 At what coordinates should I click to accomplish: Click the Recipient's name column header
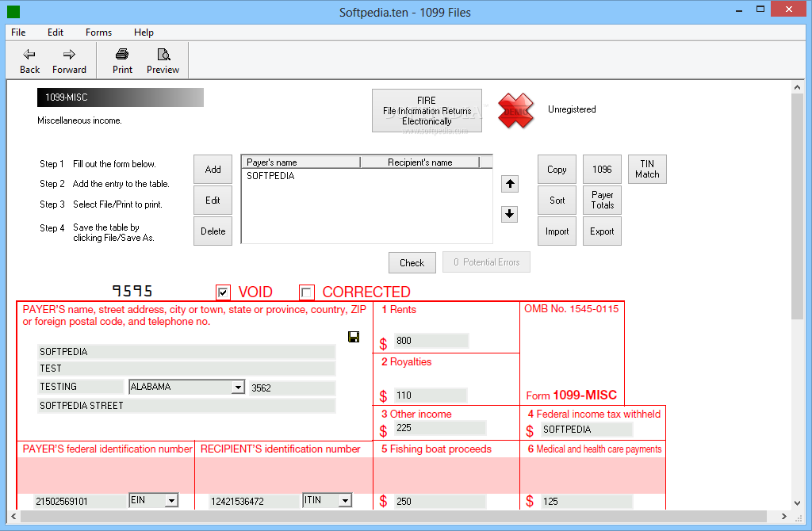point(420,162)
